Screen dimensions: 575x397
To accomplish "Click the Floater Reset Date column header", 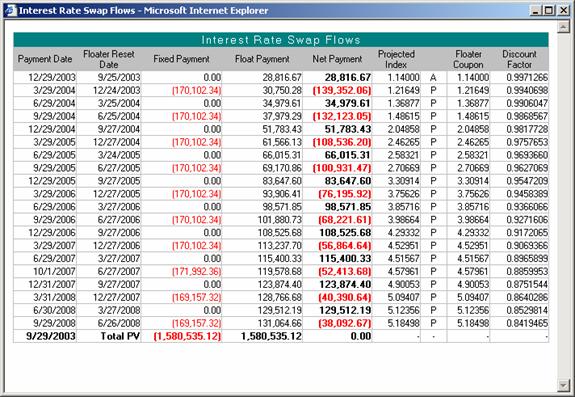I will [109, 59].
